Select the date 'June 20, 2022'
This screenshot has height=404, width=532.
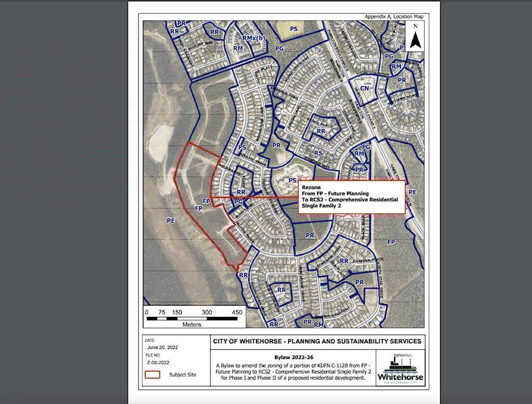[x=162, y=347]
